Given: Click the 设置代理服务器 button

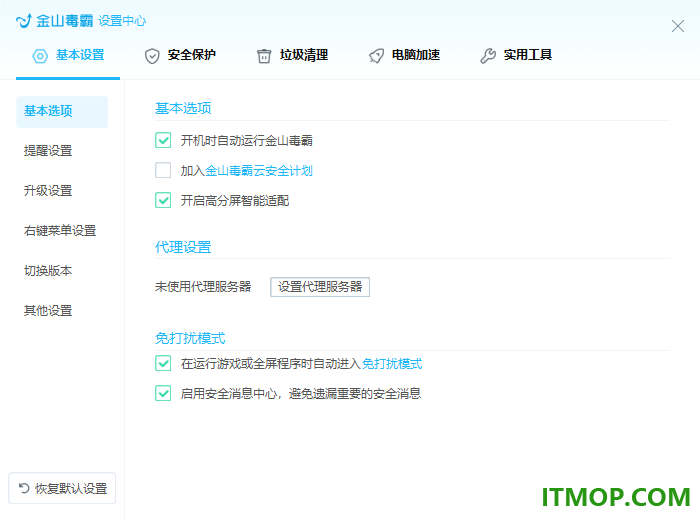Looking at the screenshot, I should (320, 287).
